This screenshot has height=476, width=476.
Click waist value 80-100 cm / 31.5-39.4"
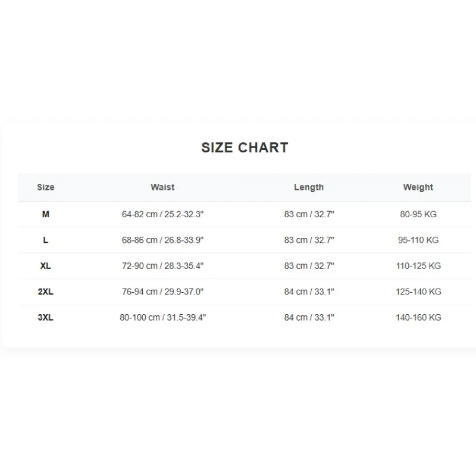pyautogui.click(x=162, y=318)
